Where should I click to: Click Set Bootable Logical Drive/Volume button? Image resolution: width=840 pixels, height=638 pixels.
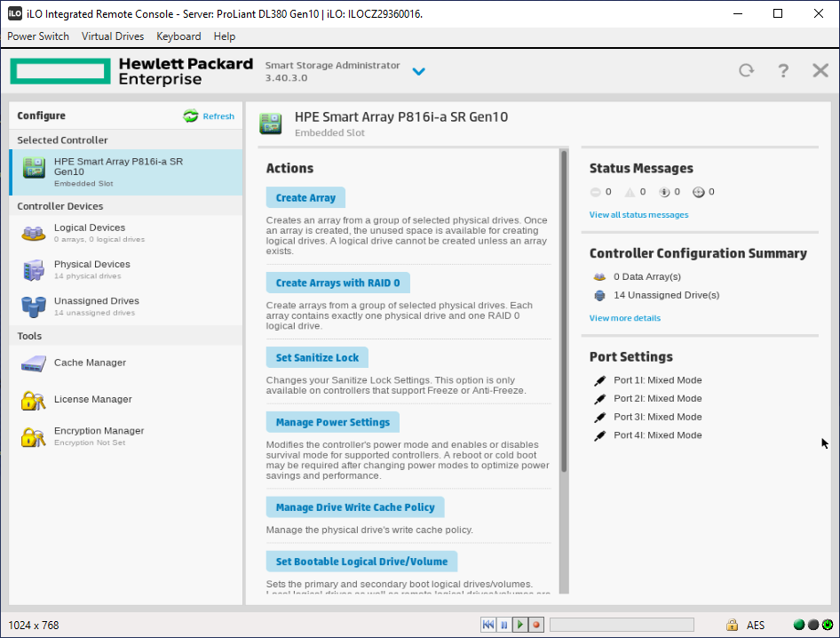[361, 562]
